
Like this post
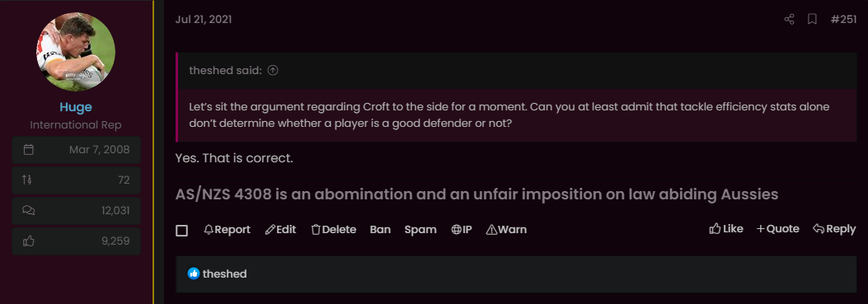[726, 229]
